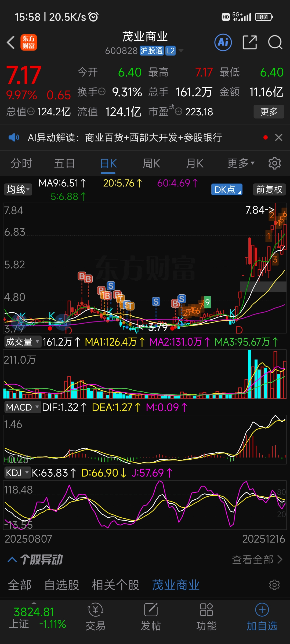The height and width of the screenshot is (644, 290).
Task: Dismiss the AI异动解读 banner
Action: (x=279, y=137)
